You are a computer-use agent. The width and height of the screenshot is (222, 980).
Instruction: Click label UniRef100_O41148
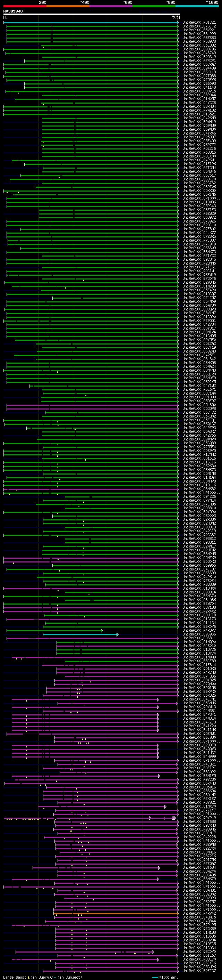(199, 88)
